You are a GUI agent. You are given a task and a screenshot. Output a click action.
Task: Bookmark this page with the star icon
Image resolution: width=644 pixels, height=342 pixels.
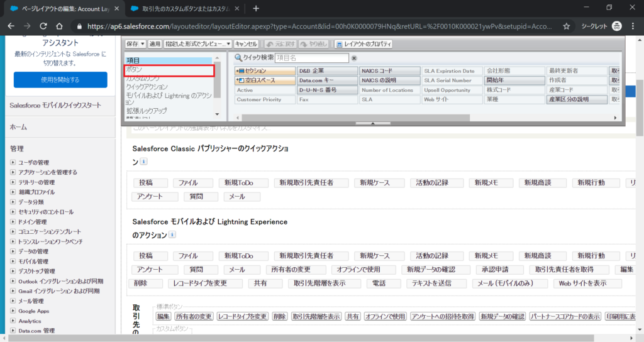pos(566,26)
